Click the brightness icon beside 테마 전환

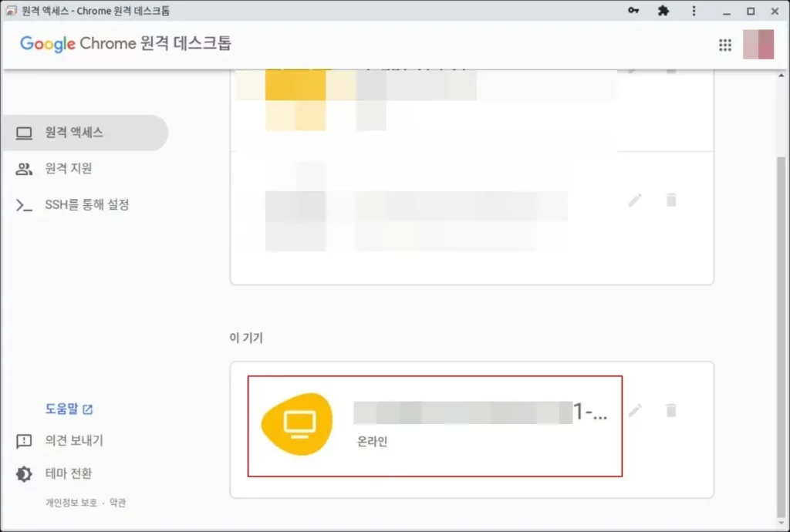coord(24,474)
